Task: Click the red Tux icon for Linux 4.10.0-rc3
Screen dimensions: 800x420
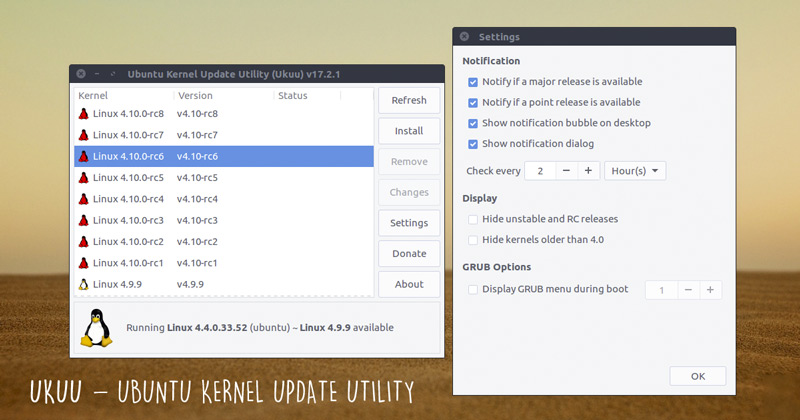Action: [x=84, y=220]
